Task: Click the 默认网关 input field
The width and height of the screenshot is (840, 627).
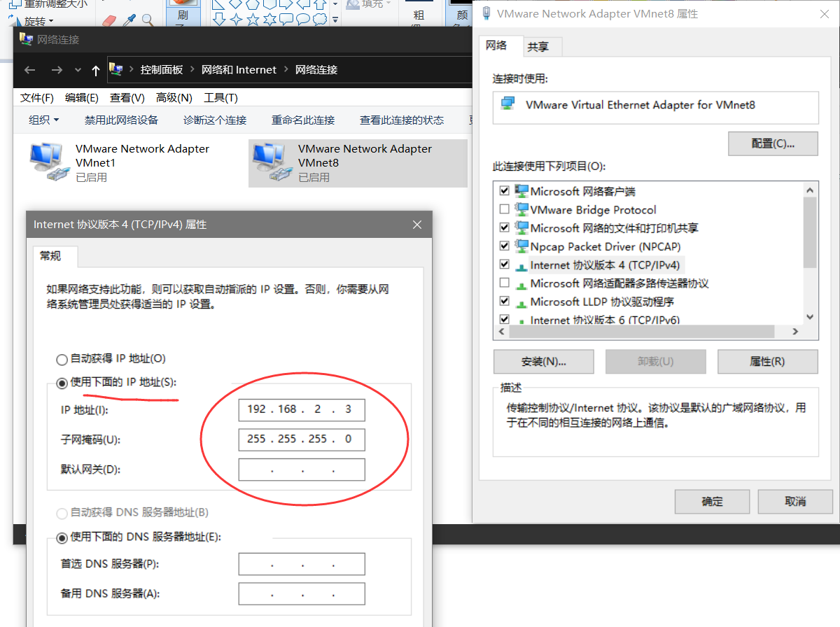Action: click(x=302, y=470)
